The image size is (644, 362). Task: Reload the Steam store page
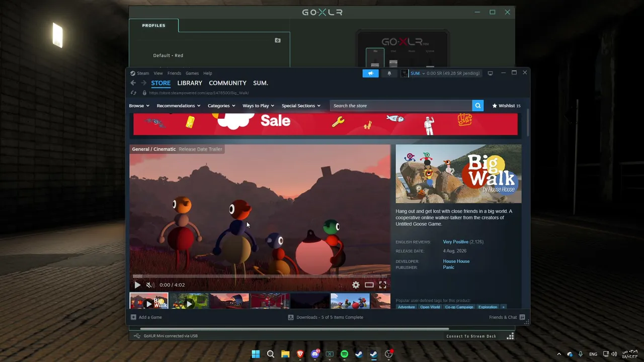point(133,93)
